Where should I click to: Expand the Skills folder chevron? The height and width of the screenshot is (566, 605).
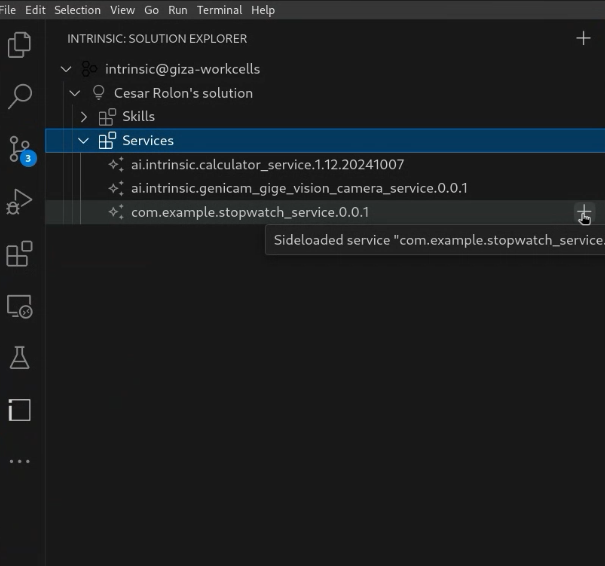(x=84, y=117)
